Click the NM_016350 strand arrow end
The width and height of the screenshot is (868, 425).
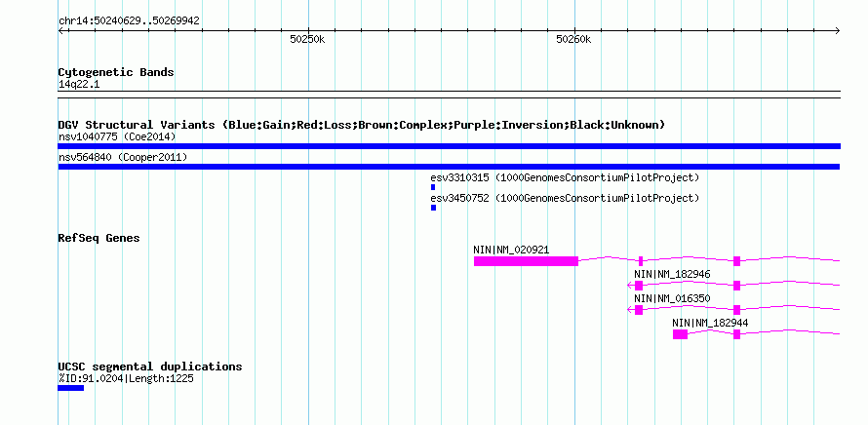(630, 310)
